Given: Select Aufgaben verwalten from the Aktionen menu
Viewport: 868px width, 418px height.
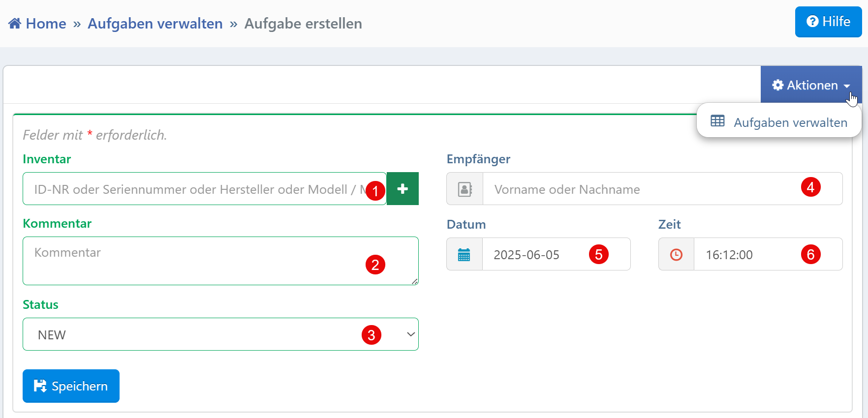Looking at the screenshot, I should (790, 122).
